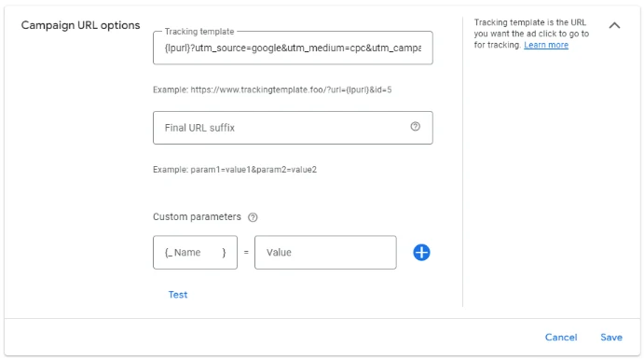The width and height of the screenshot is (644, 360).
Task: Click into the Final URL suffix field
Action: tap(293, 128)
